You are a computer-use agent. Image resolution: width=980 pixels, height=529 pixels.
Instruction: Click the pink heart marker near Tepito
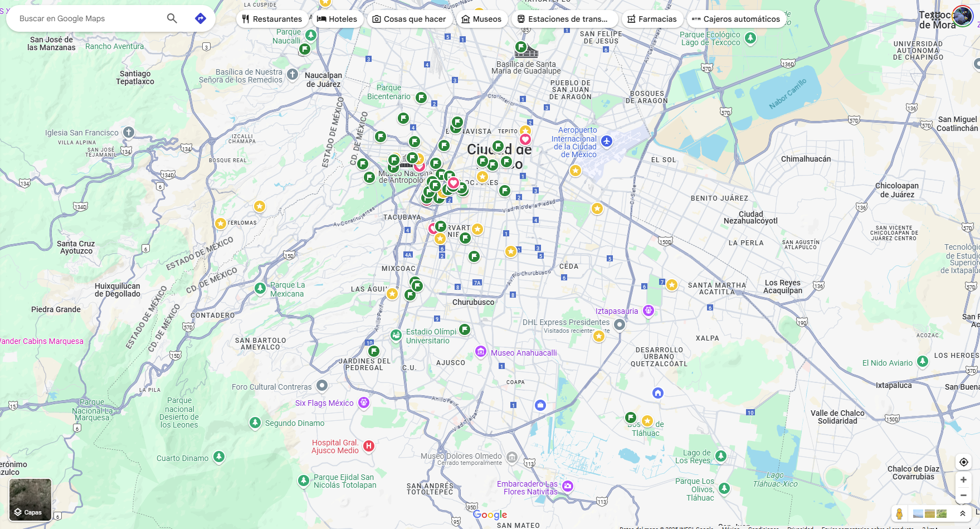525,139
